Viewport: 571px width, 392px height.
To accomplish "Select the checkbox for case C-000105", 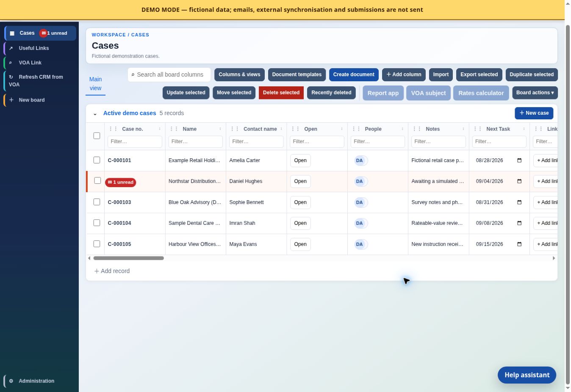I will pyautogui.click(x=97, y=244).
